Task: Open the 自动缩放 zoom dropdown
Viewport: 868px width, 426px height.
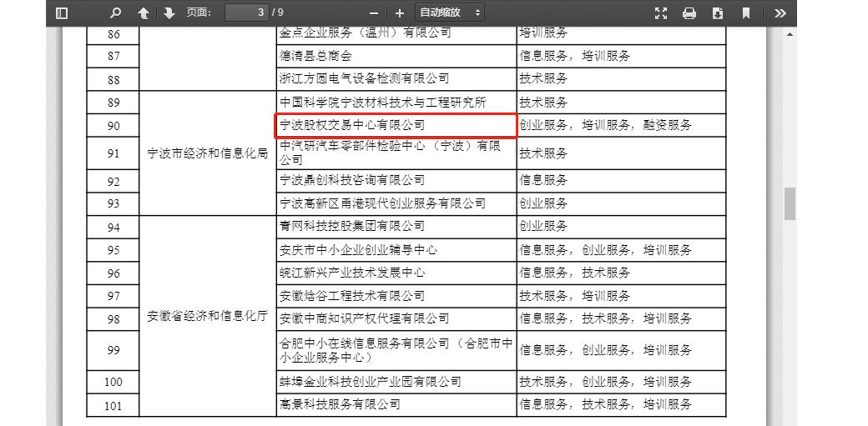Action: tap(450, 13)
